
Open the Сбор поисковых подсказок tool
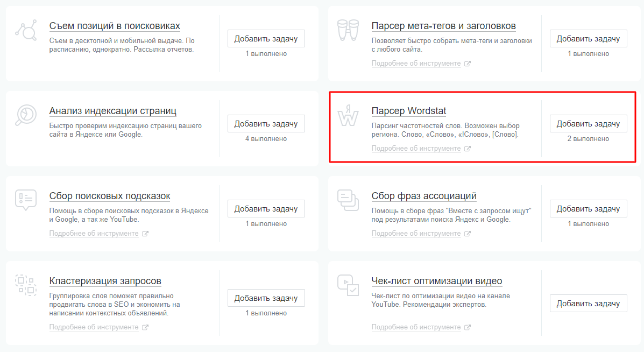[110, 196]
